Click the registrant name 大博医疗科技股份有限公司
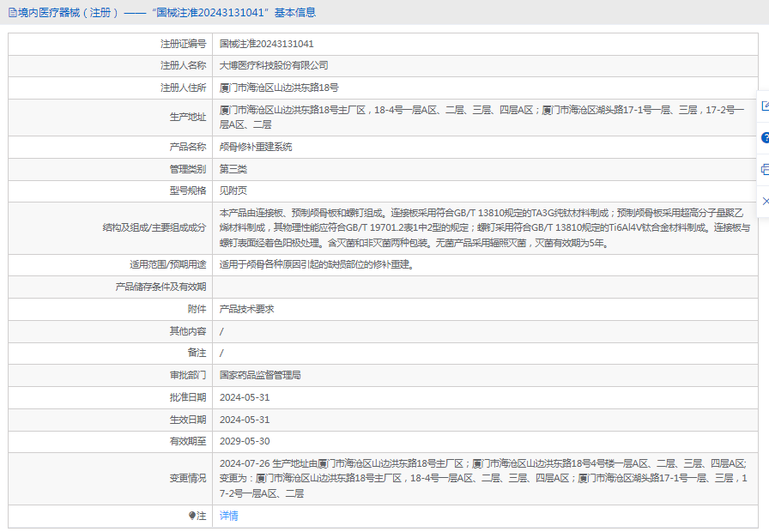The width and height of the screenshot is (769, 532). [274, 66]
